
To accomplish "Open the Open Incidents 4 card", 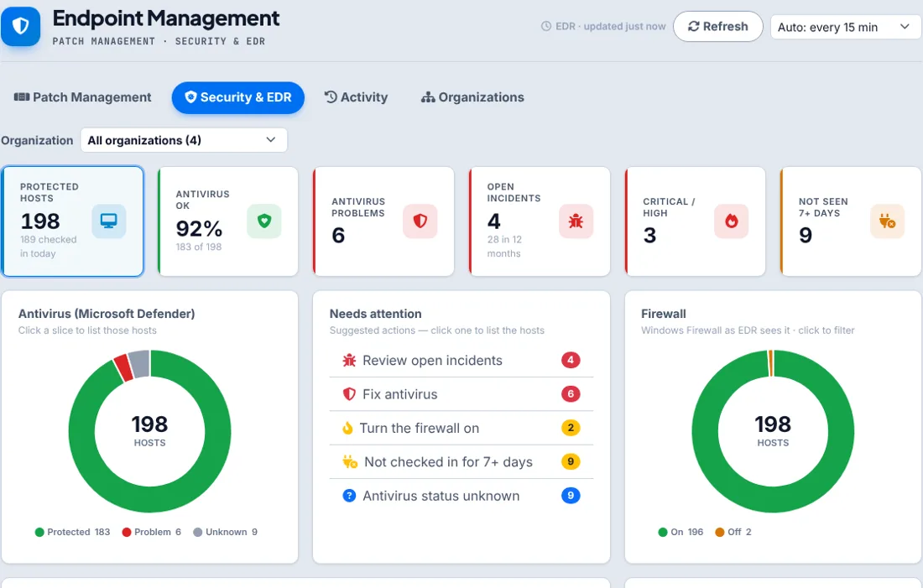I will click(x=540, y=221).
